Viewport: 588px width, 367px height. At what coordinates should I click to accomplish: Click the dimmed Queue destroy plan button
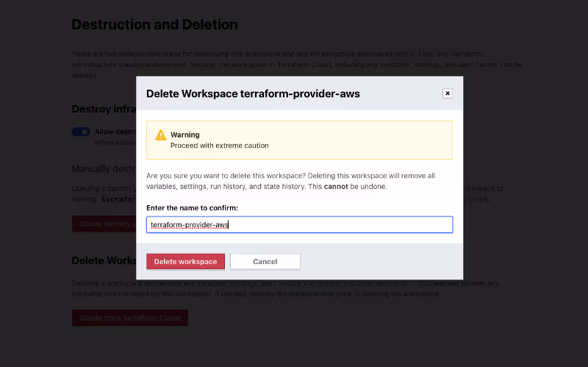[x=104, y=224]
